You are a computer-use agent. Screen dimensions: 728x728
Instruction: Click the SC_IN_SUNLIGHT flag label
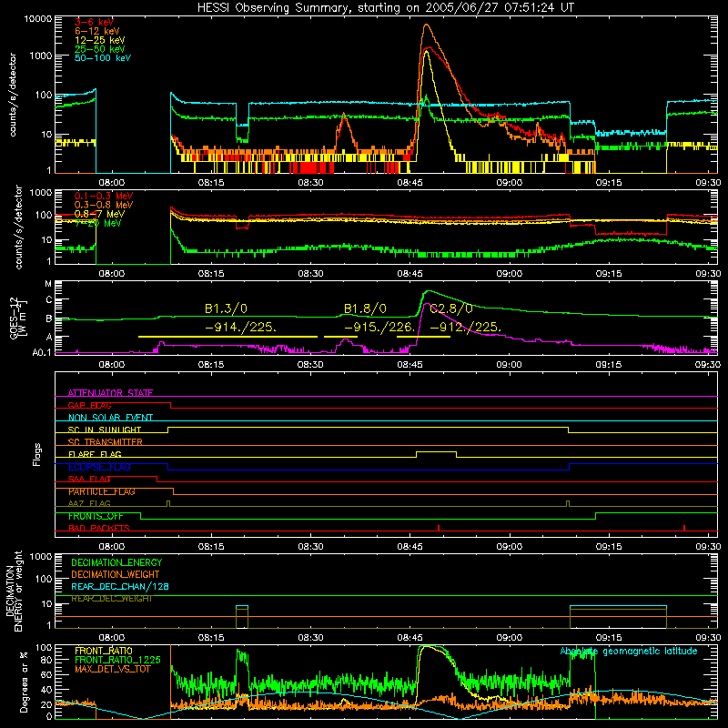tap(105, 430)
